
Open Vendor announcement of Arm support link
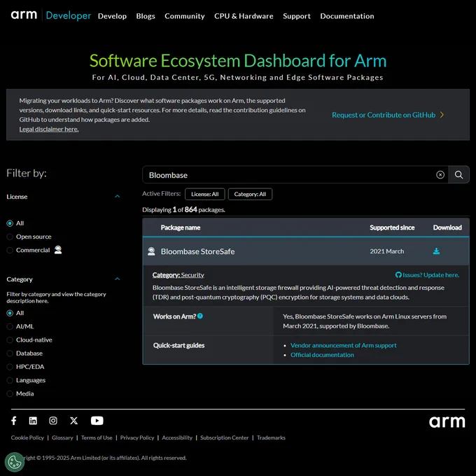pos(343,346)
